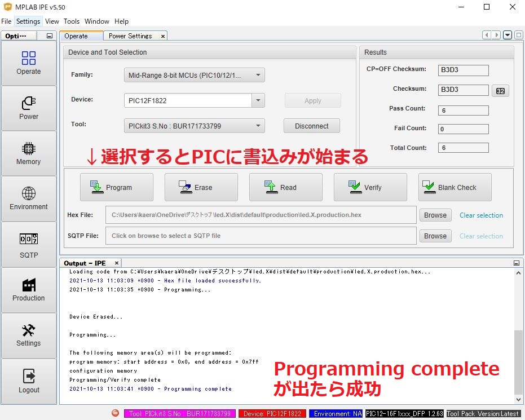This screenshot has width=525, height=420.
Task: Click the SQTP File path field
Action: (261, 236)
